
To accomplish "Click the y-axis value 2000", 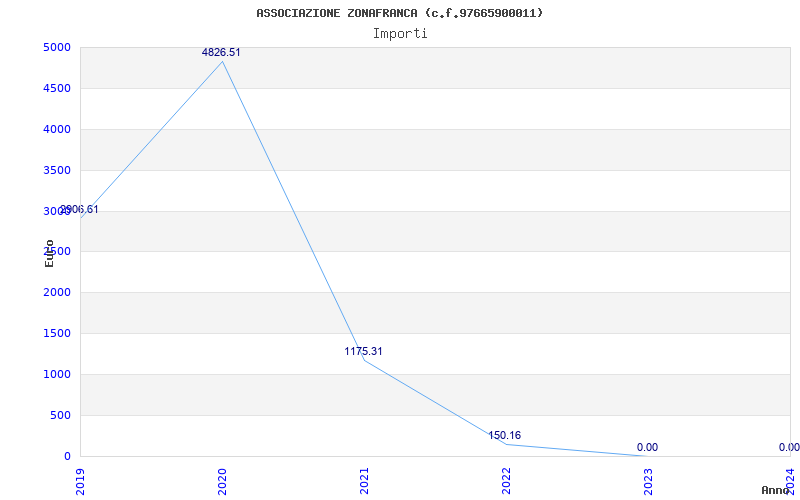I will click(57, 292).
